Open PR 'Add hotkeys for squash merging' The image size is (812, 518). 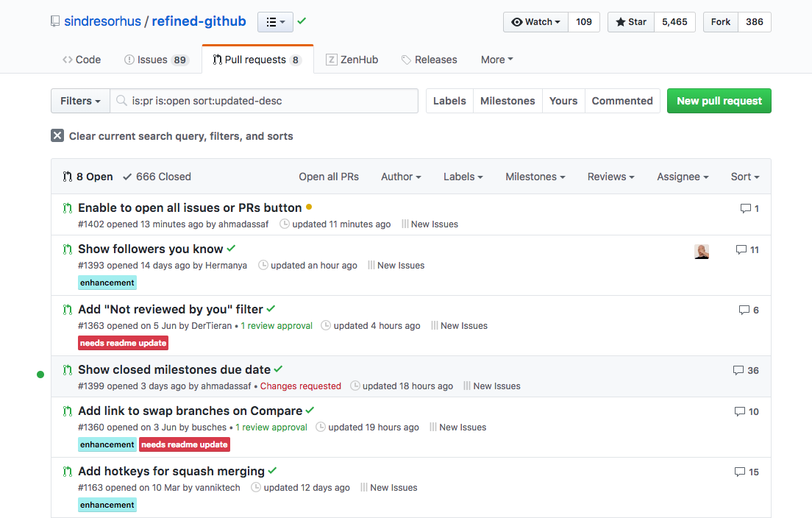171,472
